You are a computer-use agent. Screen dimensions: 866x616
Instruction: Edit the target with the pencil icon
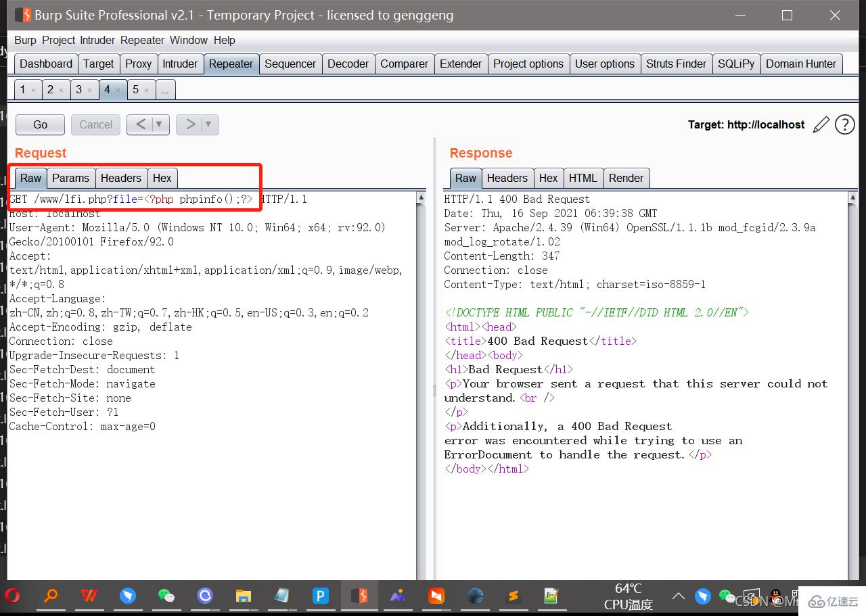[821, 124]
